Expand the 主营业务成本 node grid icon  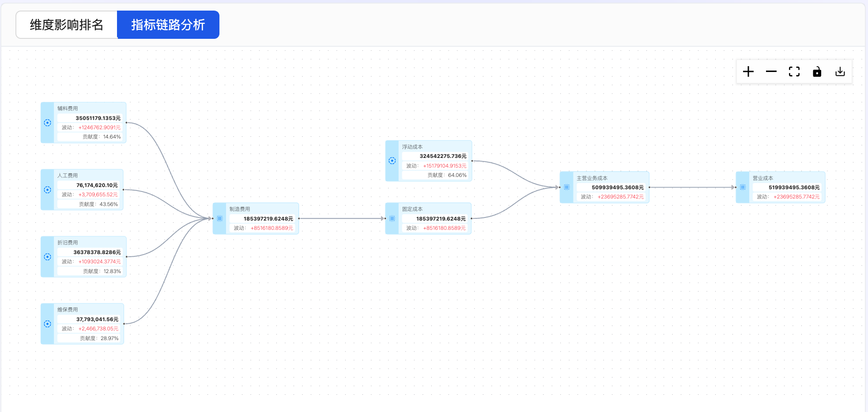pos(567,187)
